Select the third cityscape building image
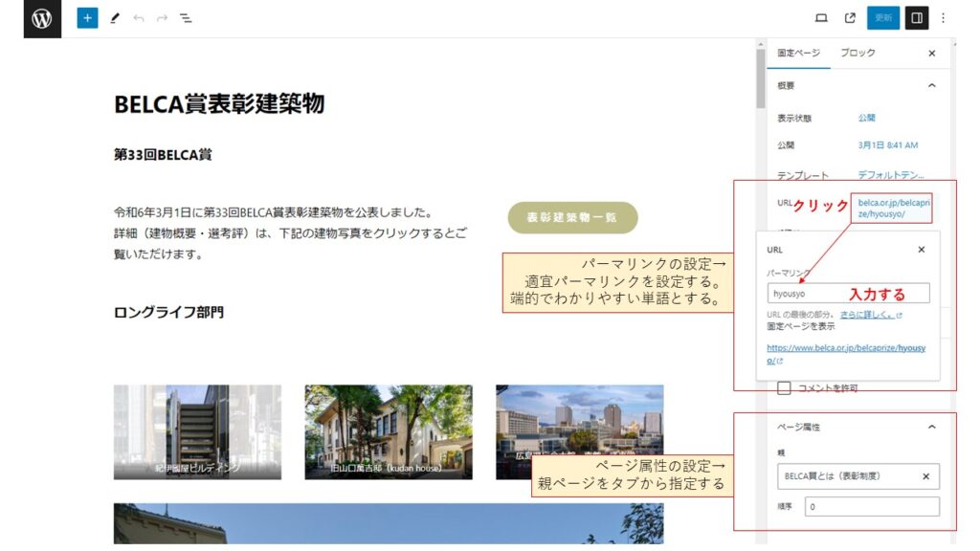 coord(579,432)
